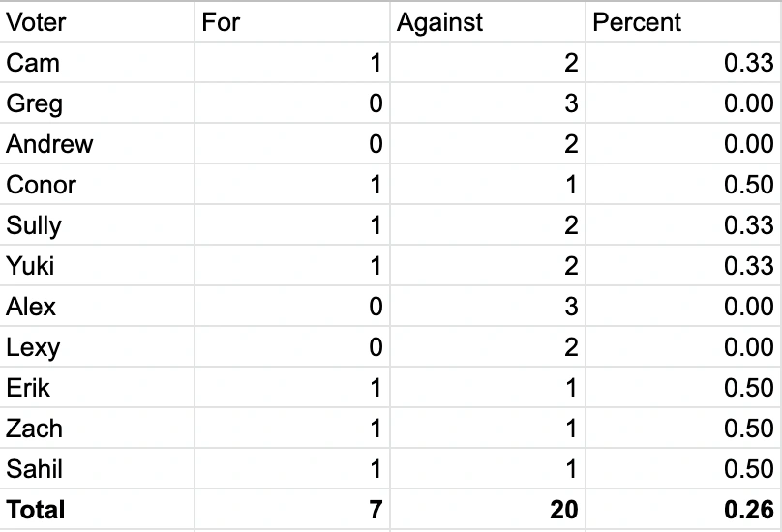Select the Sully name cell
This screenshot has width=782, height=532.
coord(97,225)
